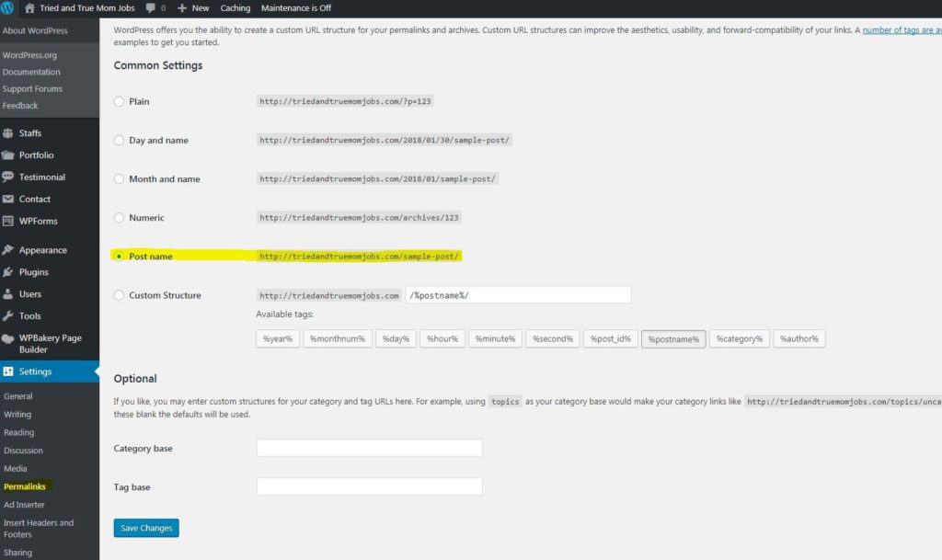Click the Testimonial speech bubble icon

tap(7, 177)
